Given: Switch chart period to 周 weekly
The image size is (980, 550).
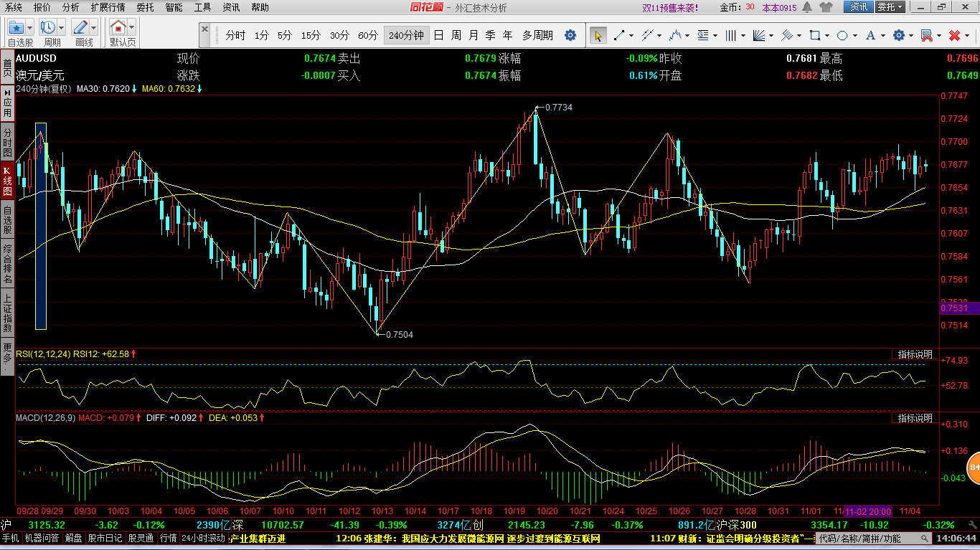Looking at the screenshot, I should coord(456,35).
